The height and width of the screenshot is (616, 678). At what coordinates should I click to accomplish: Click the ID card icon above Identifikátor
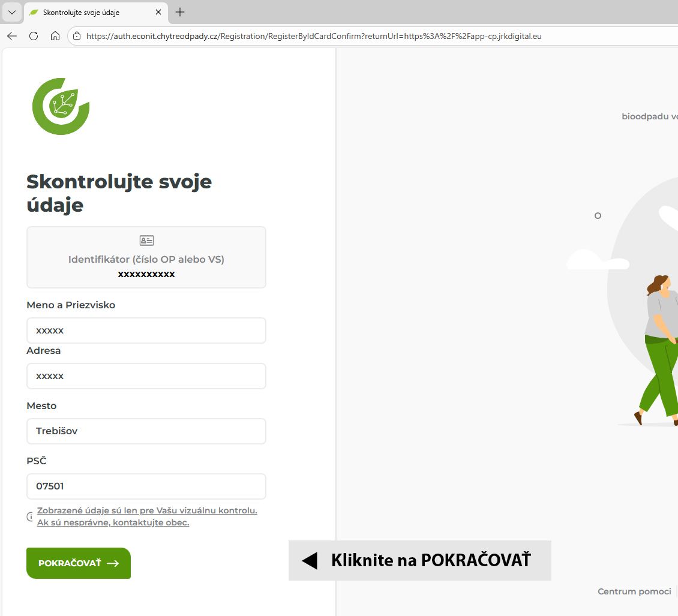pos(146,241)
